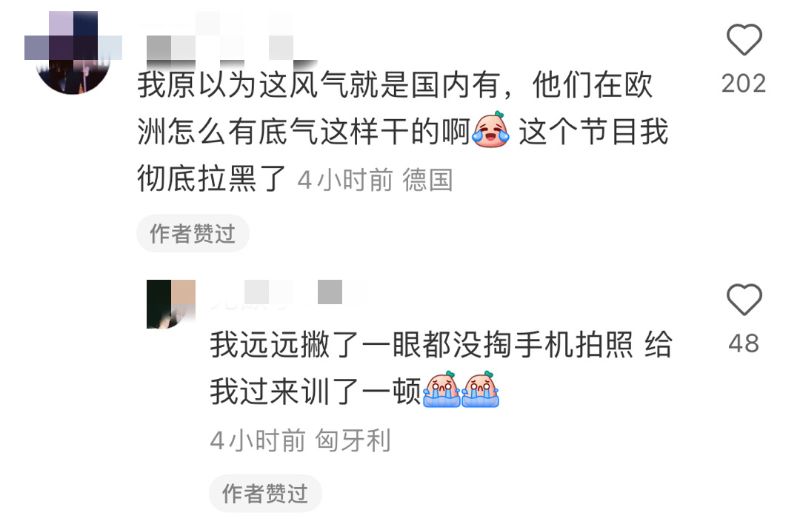Tap the second crying peach emoji

coord(480,389)
